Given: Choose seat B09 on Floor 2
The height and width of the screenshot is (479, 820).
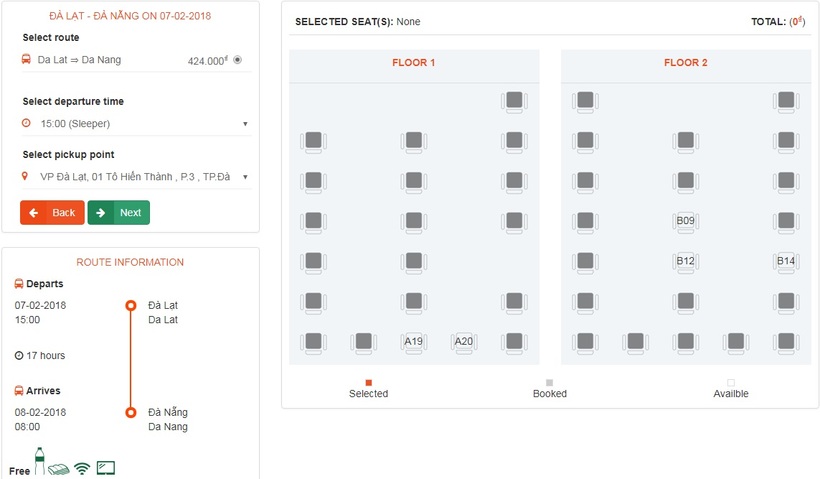Looking at the screenshot, I should [x=686, y=221].
